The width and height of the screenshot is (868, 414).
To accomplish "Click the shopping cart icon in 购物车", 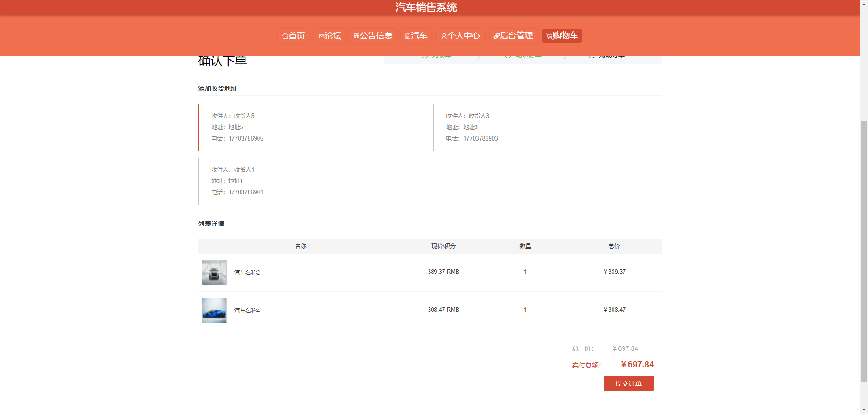I will pyautogui.click(x=549, y=36).
